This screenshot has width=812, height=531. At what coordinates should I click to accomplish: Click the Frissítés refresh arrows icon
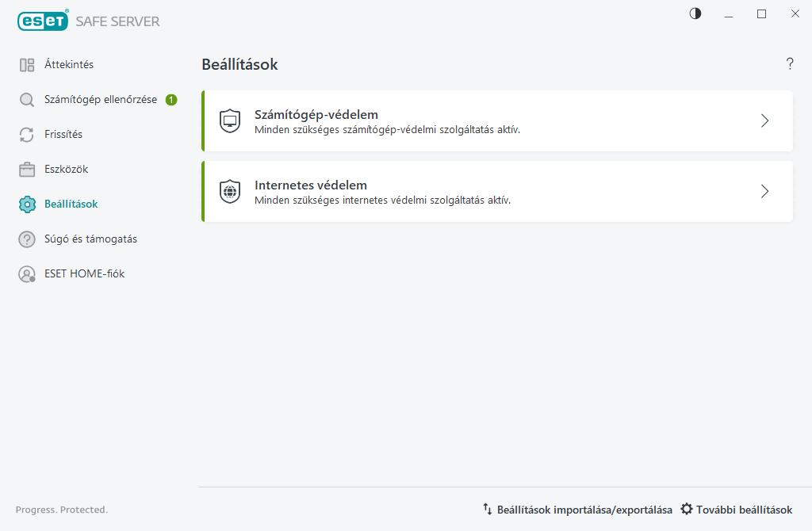point(27,135)
